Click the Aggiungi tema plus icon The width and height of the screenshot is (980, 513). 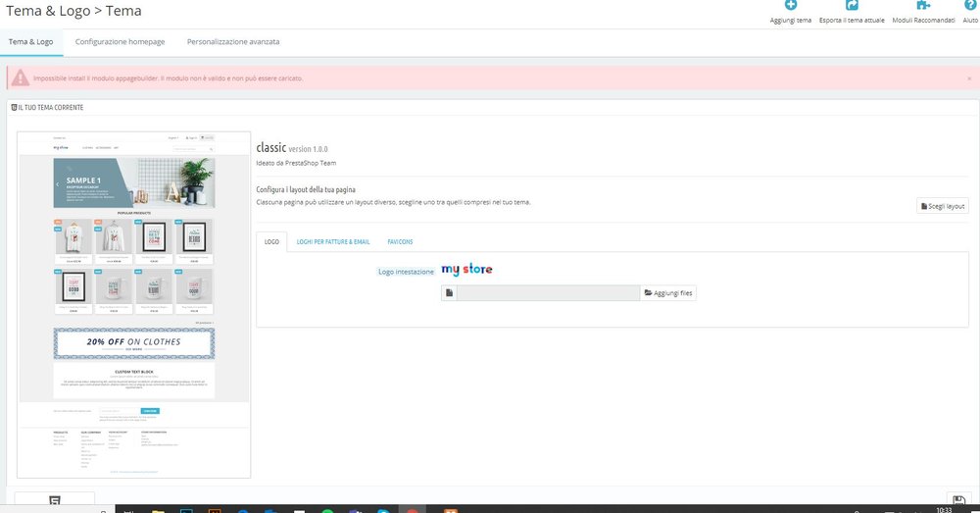[x=791, y=5]
